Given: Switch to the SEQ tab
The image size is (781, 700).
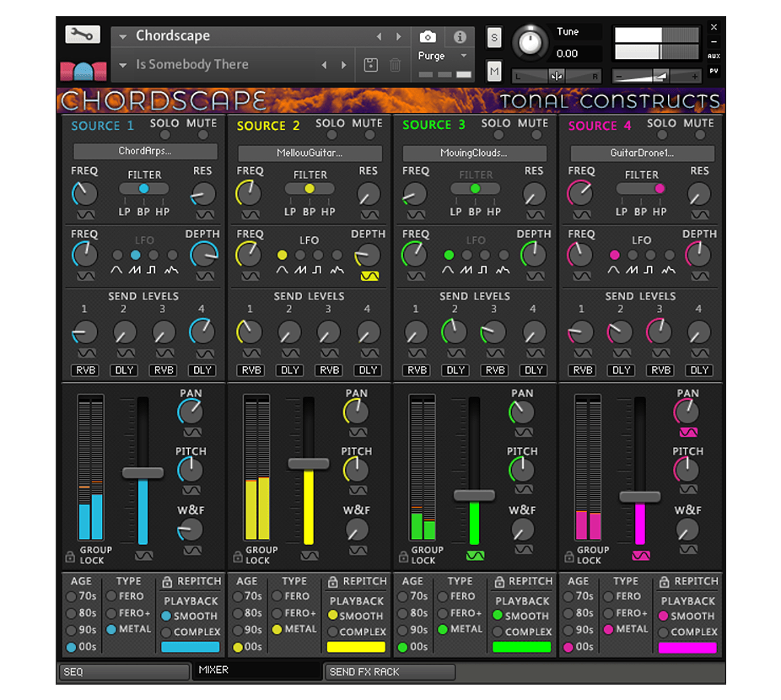Looking at the screenshot, I should coord(123,672).
